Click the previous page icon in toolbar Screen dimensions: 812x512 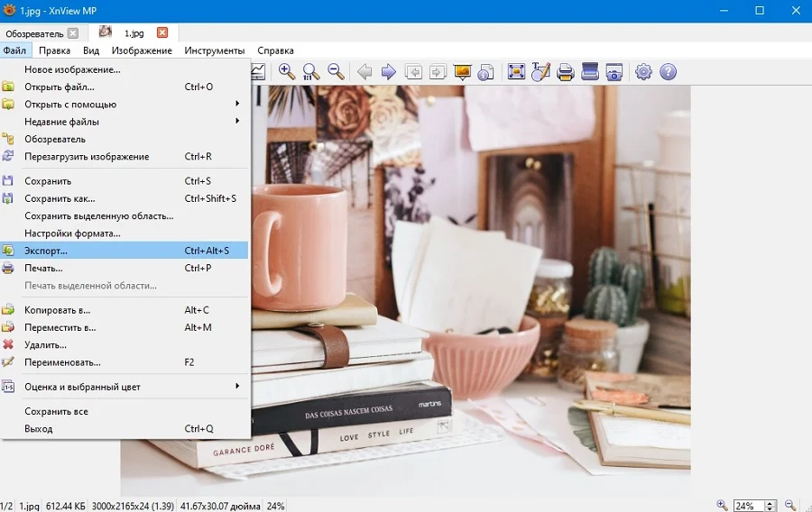(x=413, y=71)
